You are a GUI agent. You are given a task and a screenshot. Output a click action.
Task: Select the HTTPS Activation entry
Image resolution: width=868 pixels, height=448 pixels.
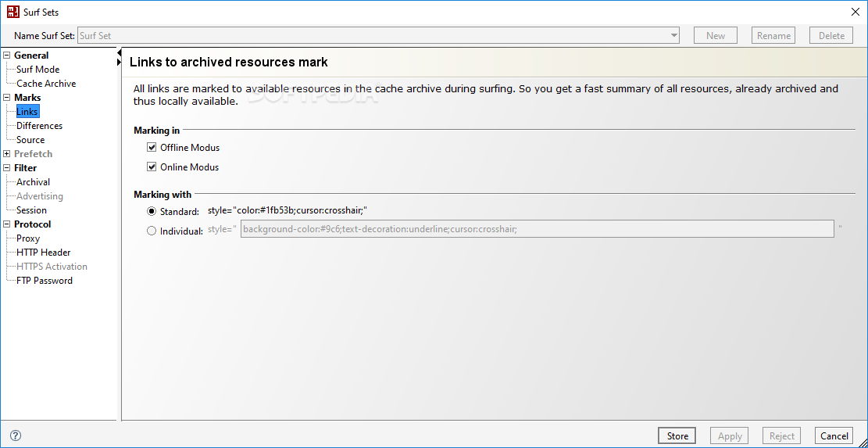pyautogui.click(x=52, y=267)
